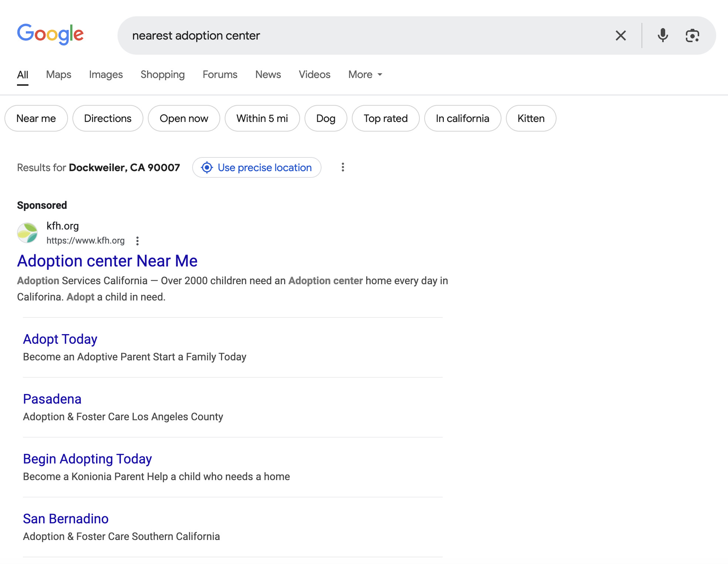Expand the More search categories dropdown
Viewport: 728px width, 564px height.
[x=365, y=75]
